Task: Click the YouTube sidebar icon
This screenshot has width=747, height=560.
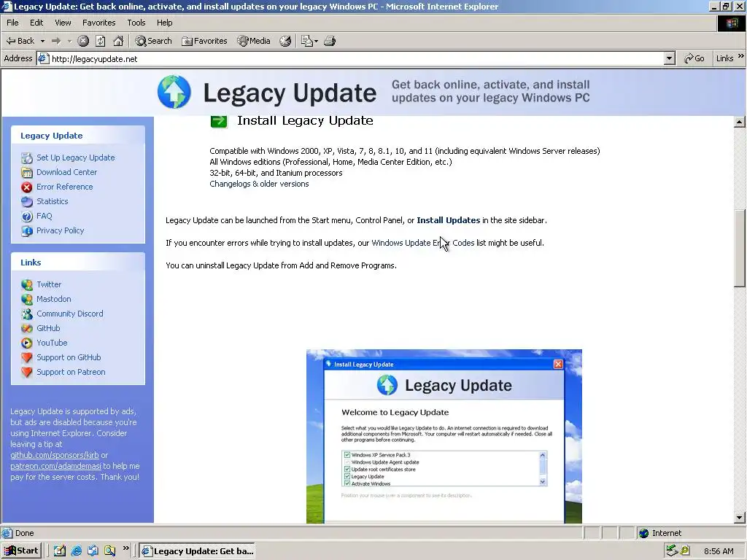Action: pos(27,343)
